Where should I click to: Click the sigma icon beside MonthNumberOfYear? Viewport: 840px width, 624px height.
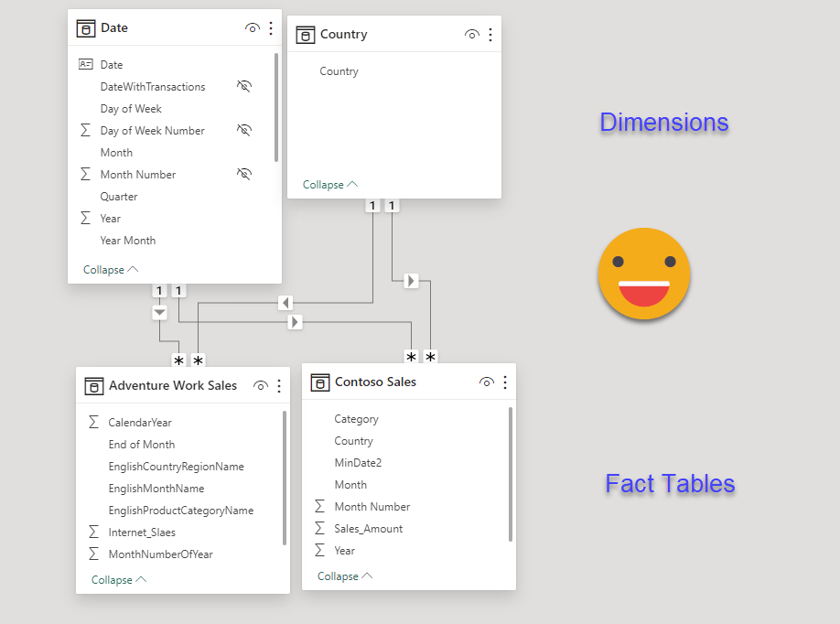tap(93, 554)
